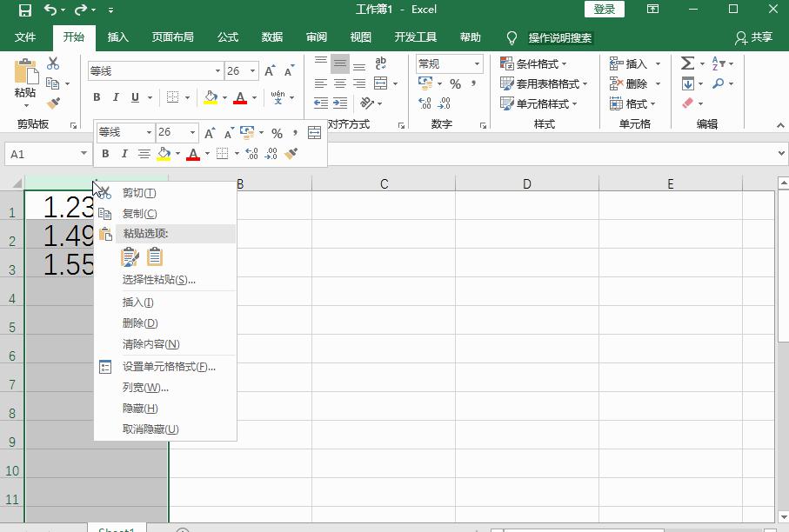Click the 登录 button in the title bar

(x=604, y=9)
